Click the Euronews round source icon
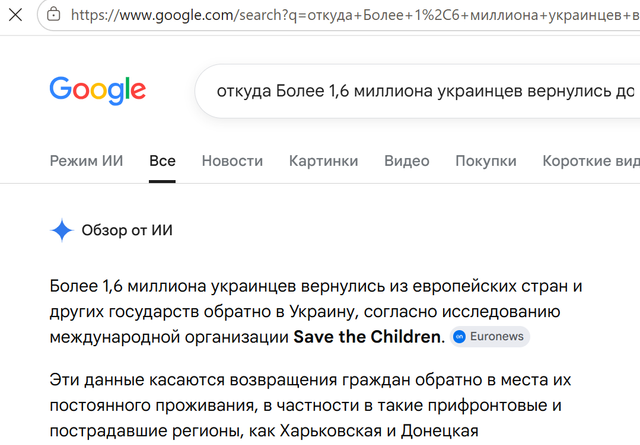 click(459, 337)
